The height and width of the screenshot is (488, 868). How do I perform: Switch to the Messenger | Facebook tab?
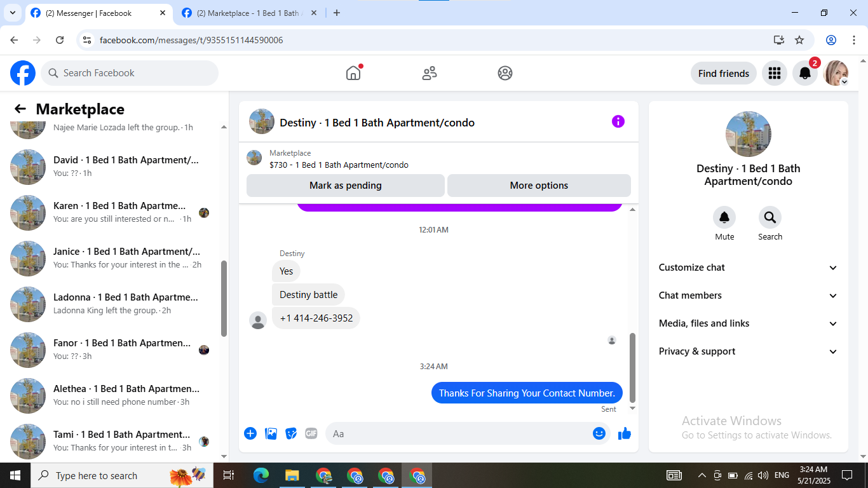pos(98,13)
